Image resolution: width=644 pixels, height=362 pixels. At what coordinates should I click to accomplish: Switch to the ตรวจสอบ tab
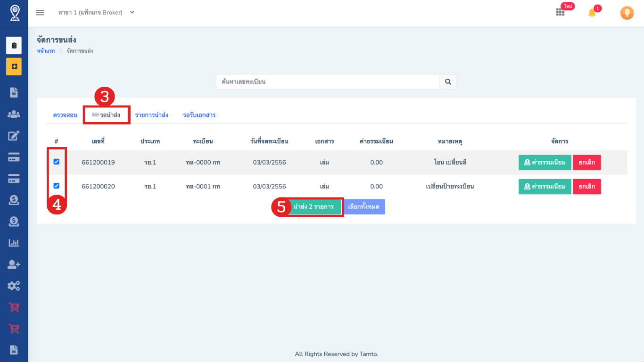point(65,115)
